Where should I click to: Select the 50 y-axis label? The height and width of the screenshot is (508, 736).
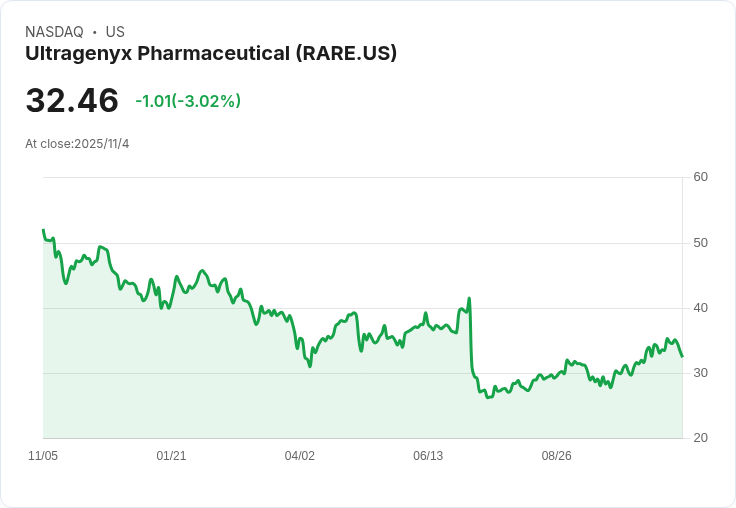700,243
